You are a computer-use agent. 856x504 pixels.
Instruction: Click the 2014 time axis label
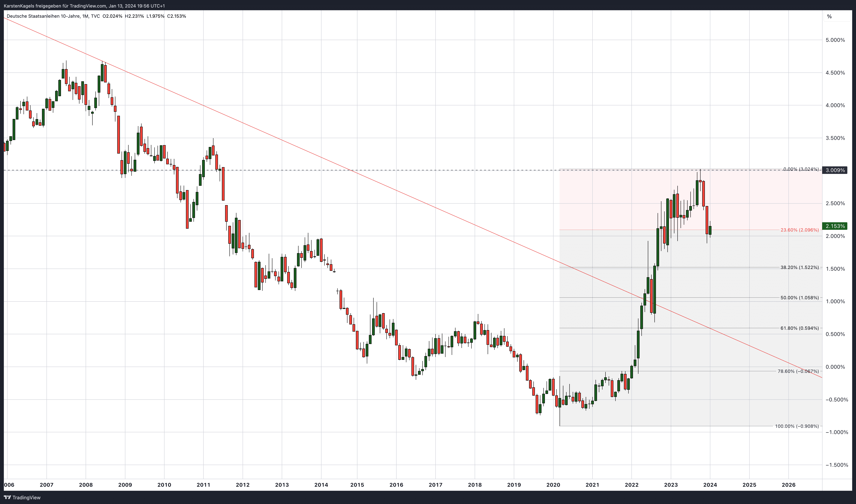(321, 485)
